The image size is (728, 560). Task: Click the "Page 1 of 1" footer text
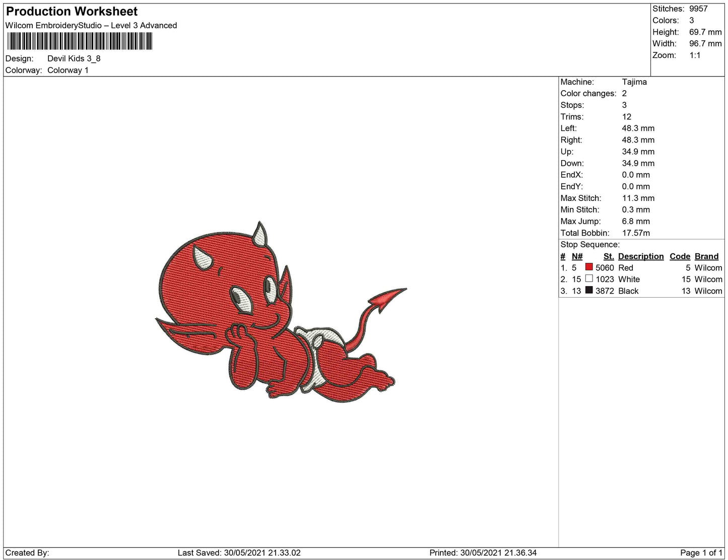(701, 552)
